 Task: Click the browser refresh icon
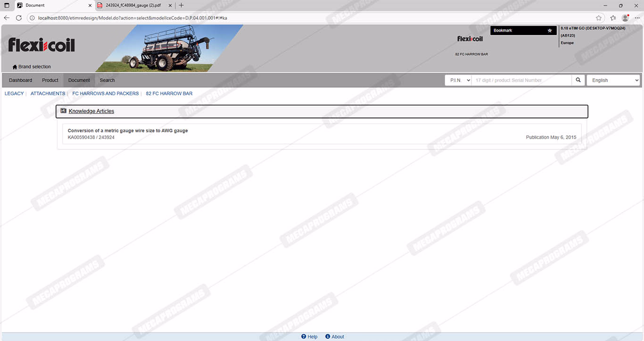(19, 18)
